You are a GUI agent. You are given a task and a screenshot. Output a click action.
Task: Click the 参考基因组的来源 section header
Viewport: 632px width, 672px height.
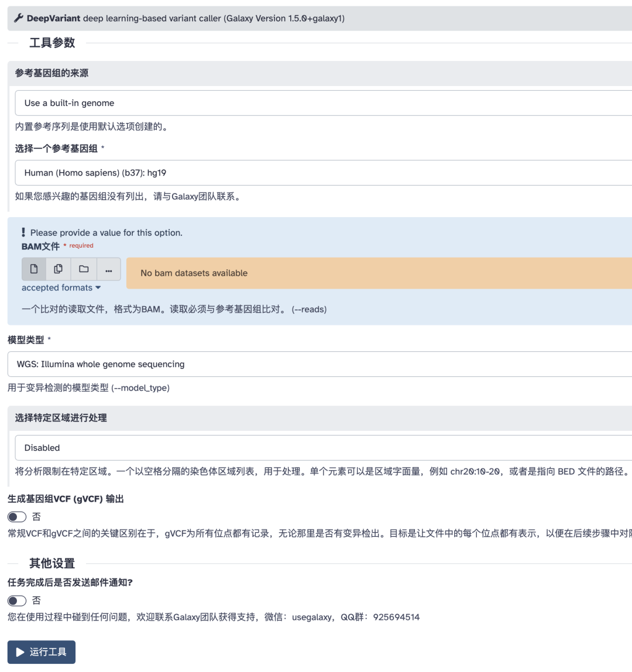[x=320, y=73]
